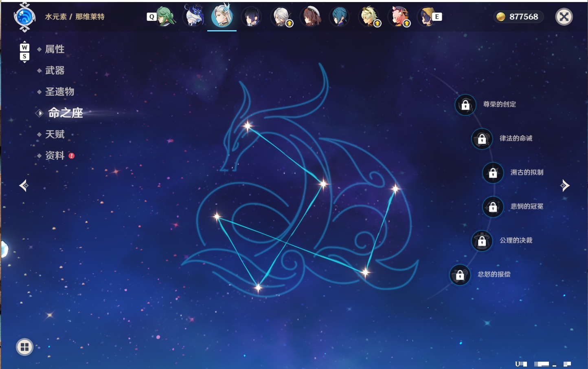Close the character screen with X
Screen dimensions: 588x369
(564, 17)
